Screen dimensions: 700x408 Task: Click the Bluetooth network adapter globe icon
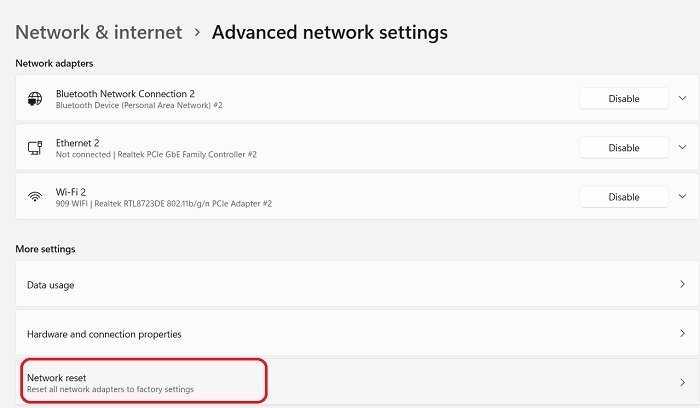[34, 98]
